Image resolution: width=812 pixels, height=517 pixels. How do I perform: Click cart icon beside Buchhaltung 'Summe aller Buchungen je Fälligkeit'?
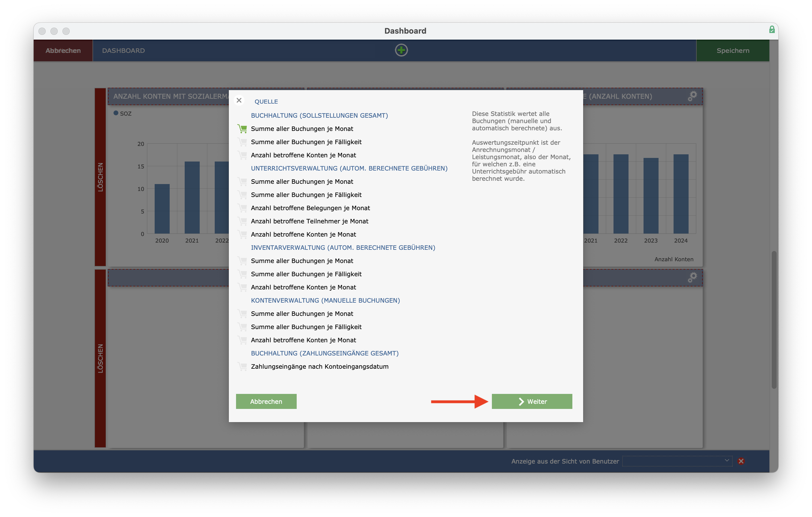point(242,142)
